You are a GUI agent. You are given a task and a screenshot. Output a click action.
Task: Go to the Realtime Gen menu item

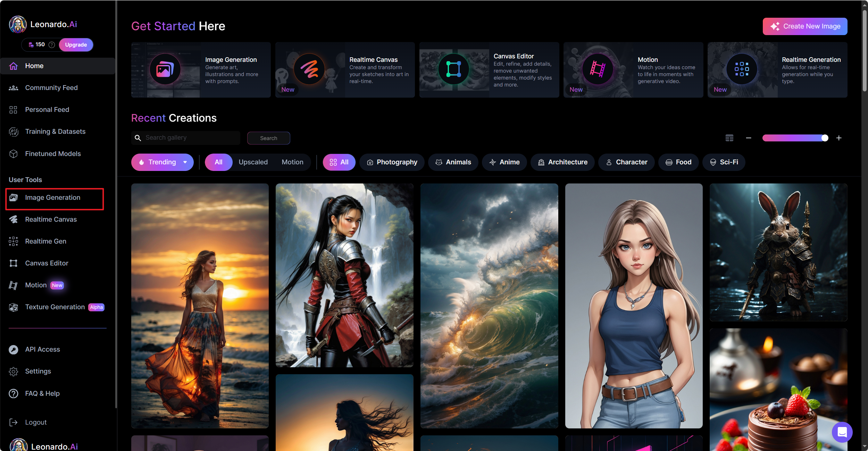pos(45,241)
